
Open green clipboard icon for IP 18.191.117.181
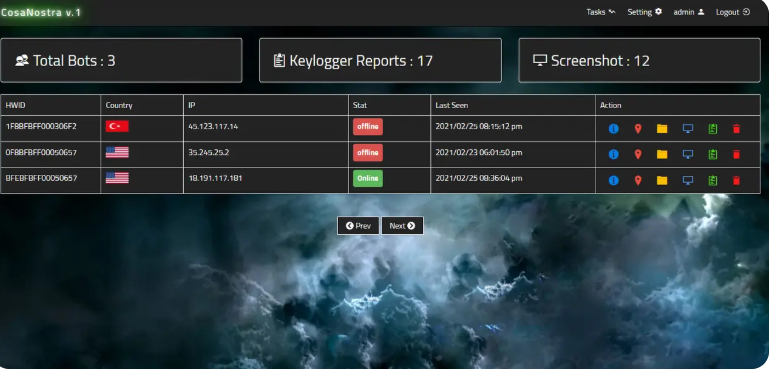(x=712, y=181)
